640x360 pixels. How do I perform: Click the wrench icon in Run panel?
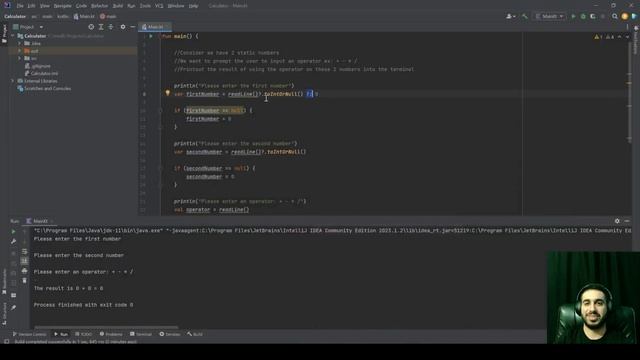coord(13,241)
